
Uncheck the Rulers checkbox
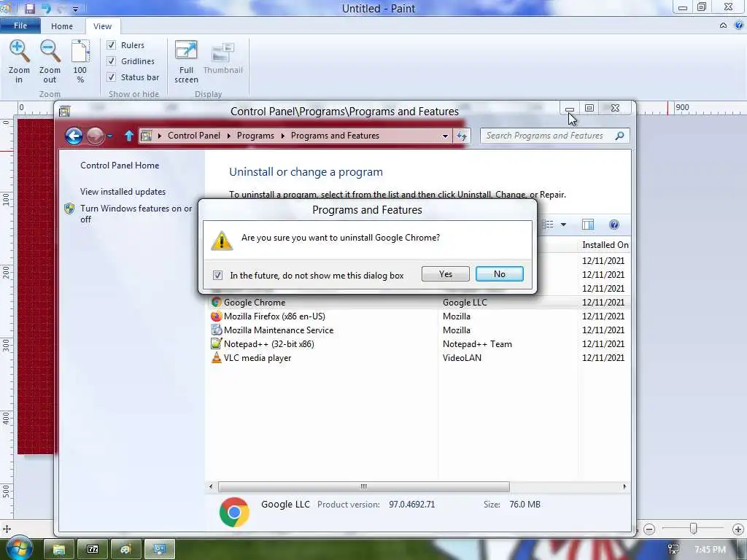(x=111, y=44)
